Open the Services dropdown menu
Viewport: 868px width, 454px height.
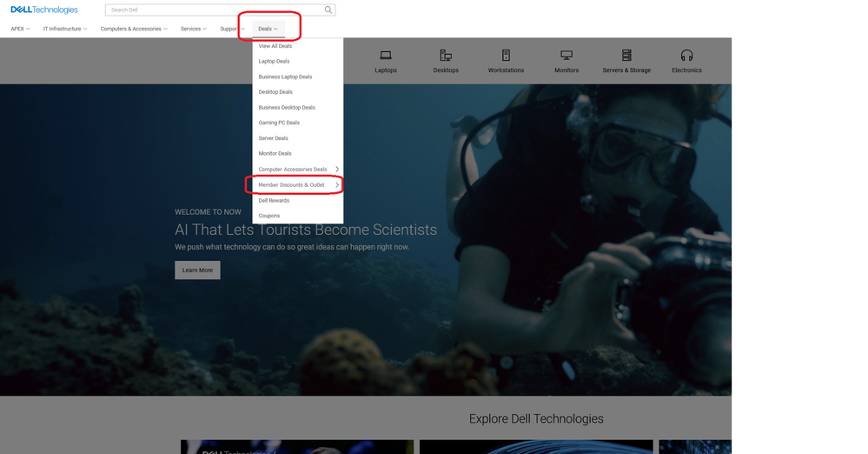193,29
